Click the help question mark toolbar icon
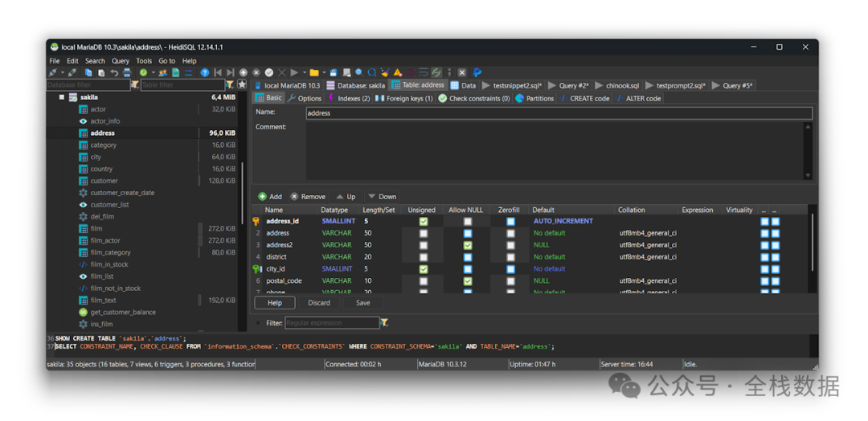This screenshot has height=421, width=868. coord(204,72)
